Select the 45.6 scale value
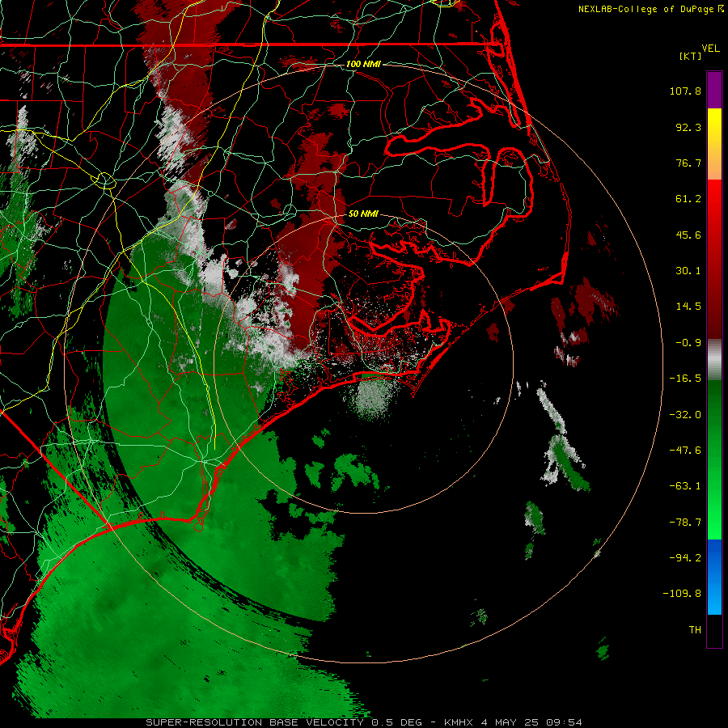 tap(688, 235)
